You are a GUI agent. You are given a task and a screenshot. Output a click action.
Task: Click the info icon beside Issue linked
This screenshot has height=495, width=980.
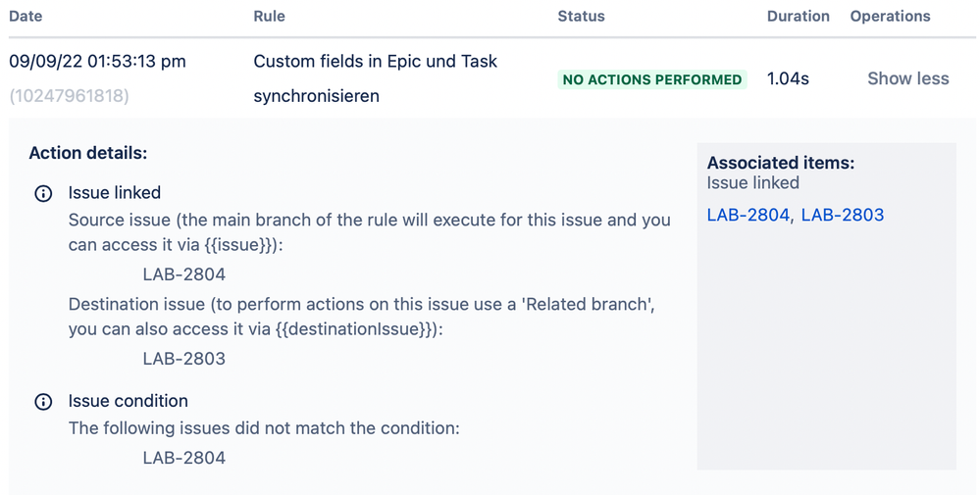click(x=43, y=193)
